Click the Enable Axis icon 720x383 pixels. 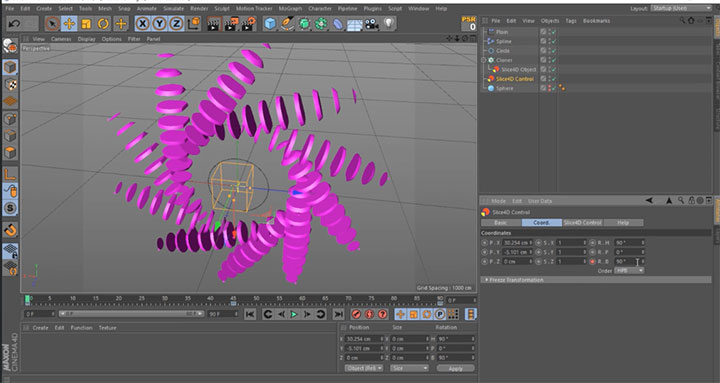coord(10,175)
